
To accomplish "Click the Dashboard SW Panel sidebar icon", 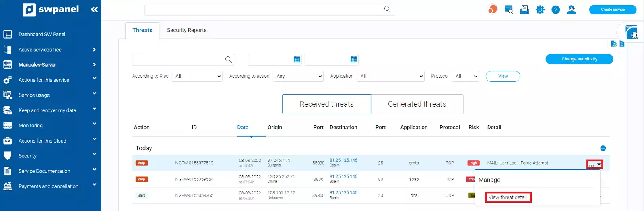I will pos(8,35).
